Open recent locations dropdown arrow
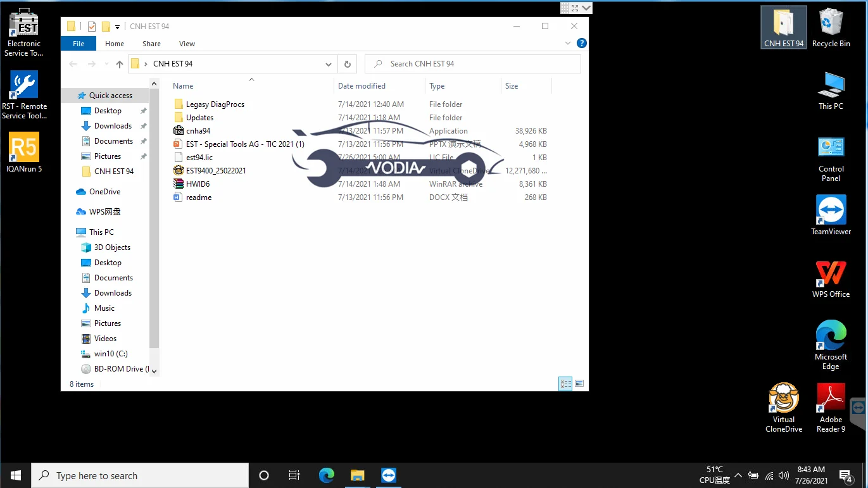This screenshot has width=868, height=488. pos(106,65)
